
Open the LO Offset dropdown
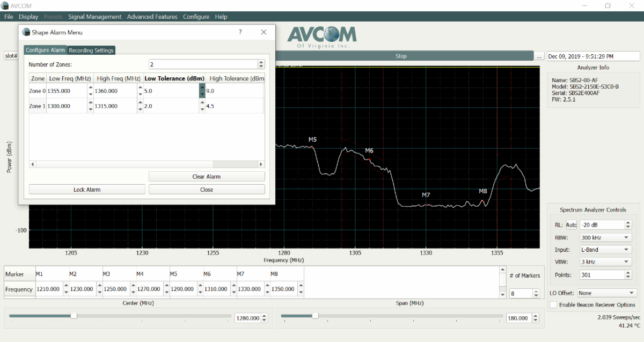(606, 293)
